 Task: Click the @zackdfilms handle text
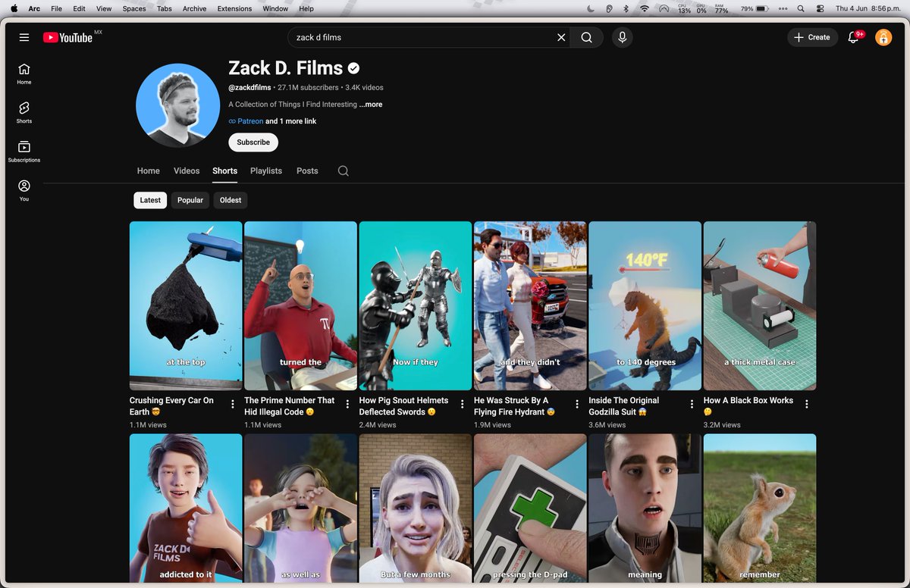(249, 88)
